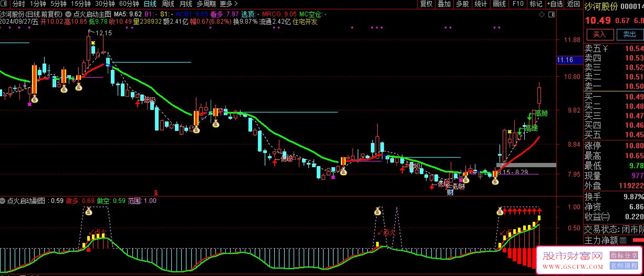Image resolution: width=644 pixels, height=276 pixels.
Task: Switch to the 60分钟 period
Action: 129,4
